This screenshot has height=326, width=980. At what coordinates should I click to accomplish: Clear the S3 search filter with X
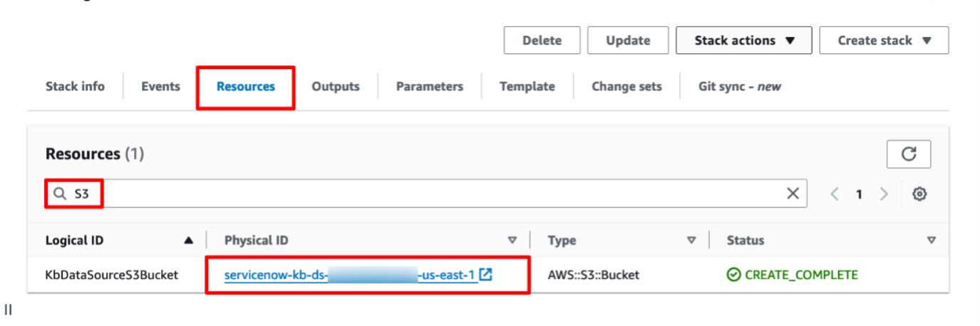click(793, 194)
